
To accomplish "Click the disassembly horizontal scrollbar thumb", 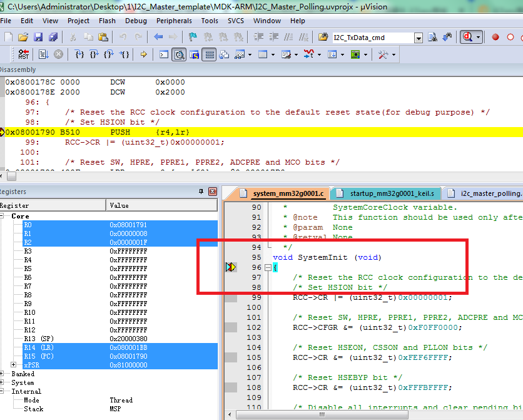I will tap(11, 177).
